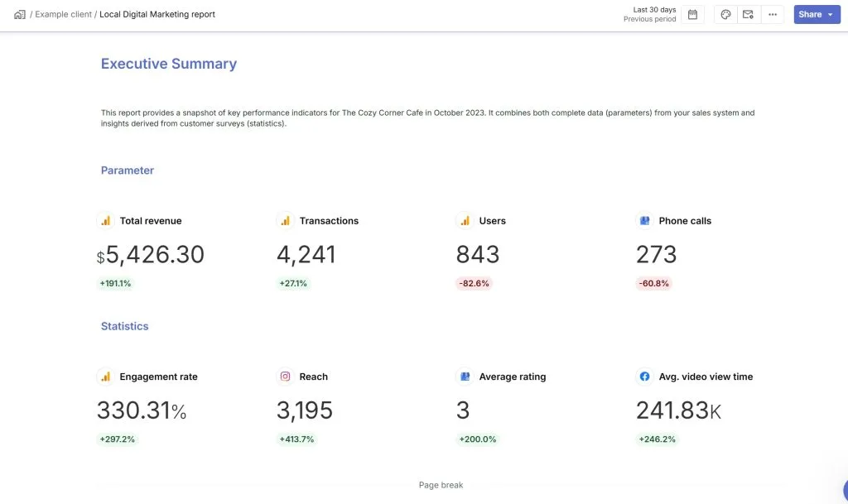Click the +191.1% change badge
Image resolution: width=848 pixels, height=504 pixels.
[x=115, y=284]
